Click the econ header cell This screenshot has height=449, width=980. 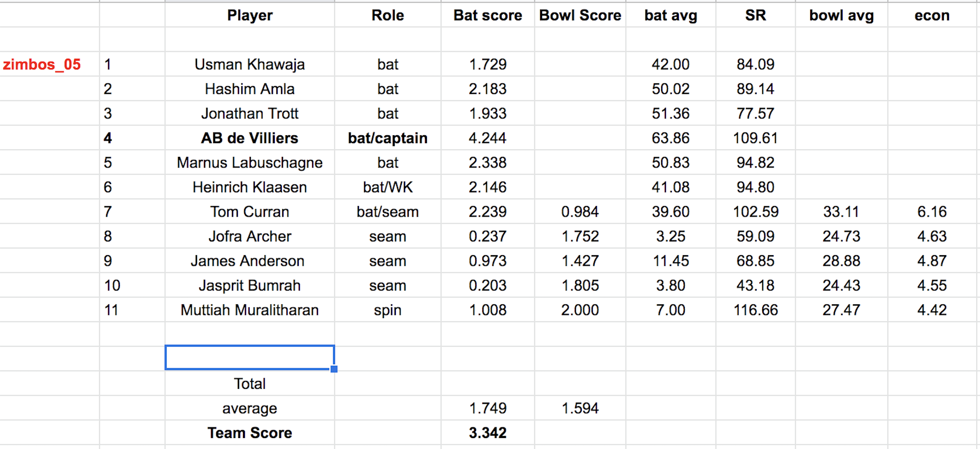click(x=932, y=15)
